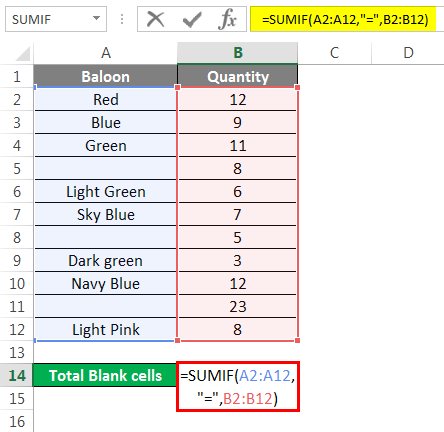Viewport: 444px width, 432px height.
Task: Select quantity cell B10 beside Navy Blue
Action: pyautogui.click(x=237, y=283)
